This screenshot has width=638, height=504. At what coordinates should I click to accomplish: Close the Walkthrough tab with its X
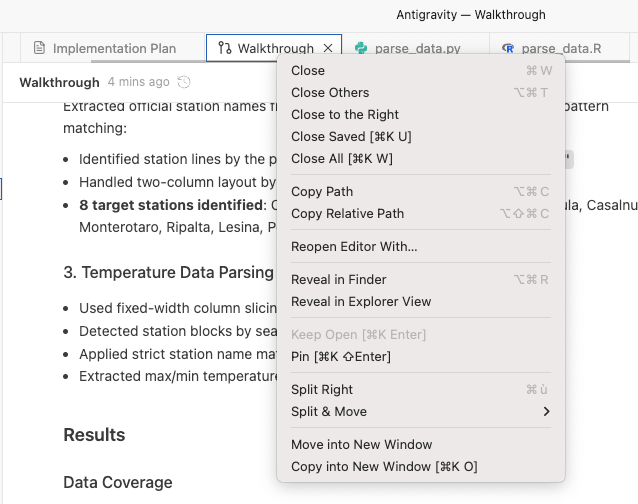click(x=328, y=48)
